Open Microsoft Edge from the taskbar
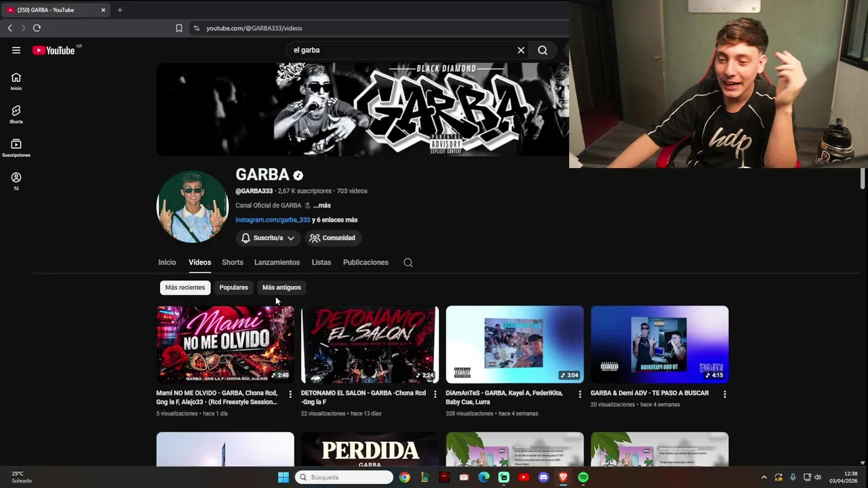This screenshot has width=868, height=488. tap(484, 477)
